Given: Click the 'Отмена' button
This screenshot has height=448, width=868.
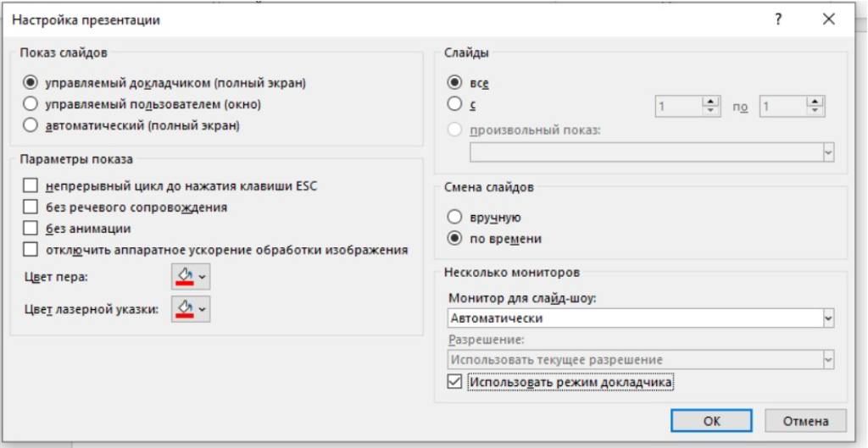Looking at the screenshot, I should (x=804, y=421).
